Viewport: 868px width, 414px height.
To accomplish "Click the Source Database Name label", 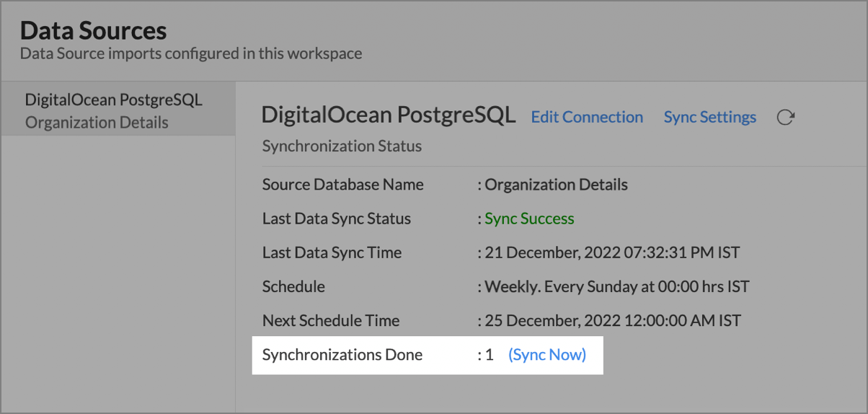I will [x=342, y=185].
